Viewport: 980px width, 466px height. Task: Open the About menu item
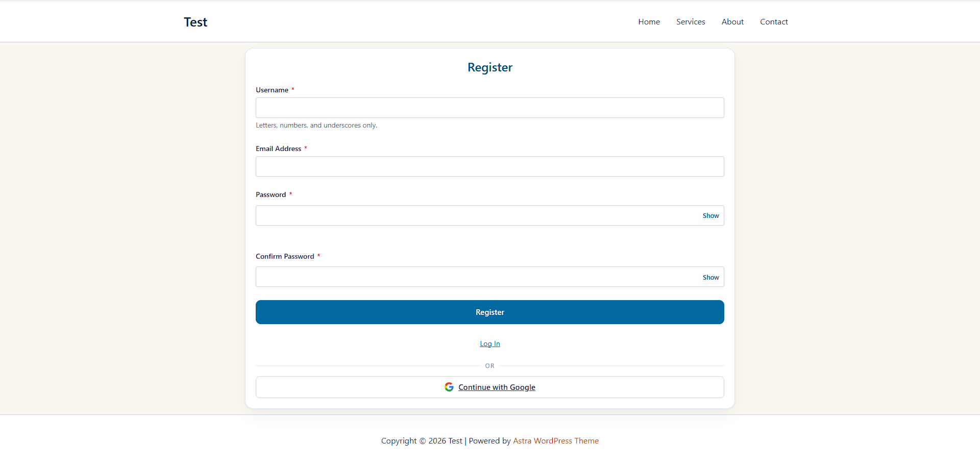(732, 21)
